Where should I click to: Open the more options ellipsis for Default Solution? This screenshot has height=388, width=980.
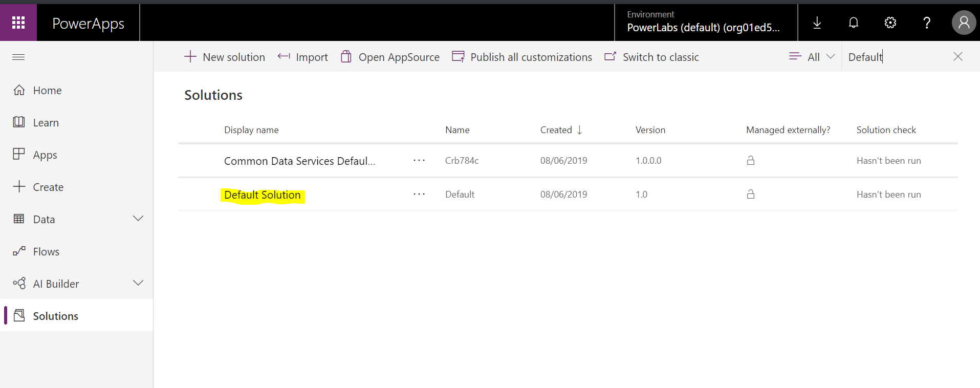419,194
